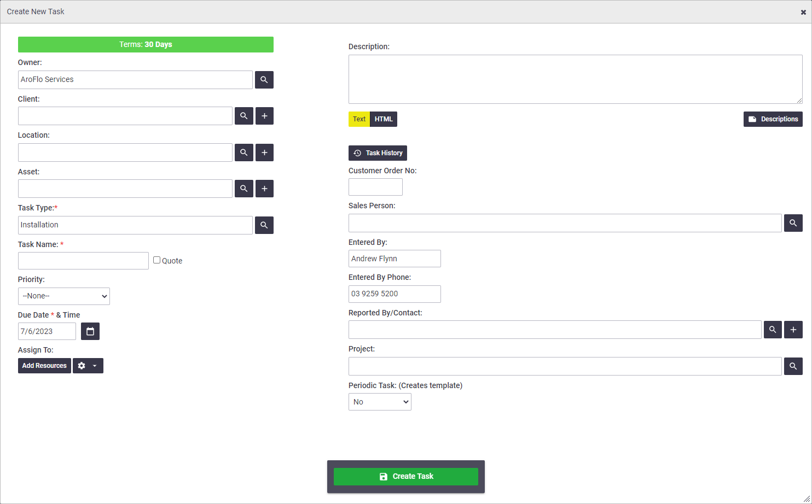
Task: Open Assign To gear settings dropdown
Action: click(88, 366)
